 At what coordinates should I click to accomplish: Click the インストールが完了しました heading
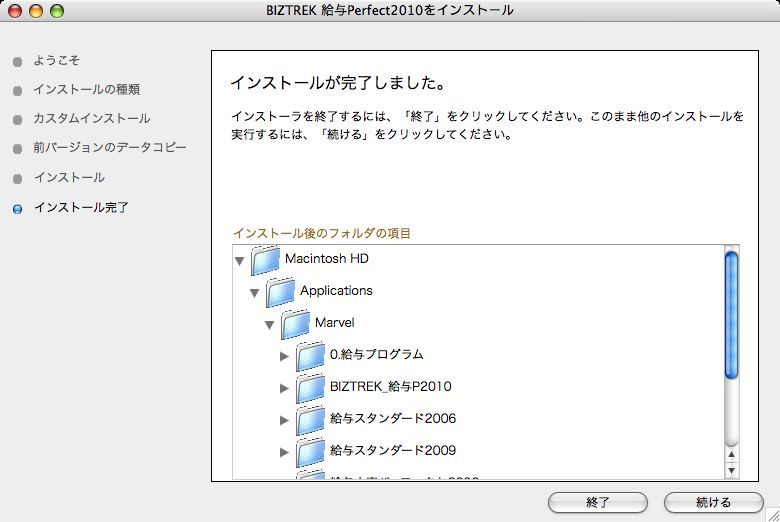(x=338, y=83)
